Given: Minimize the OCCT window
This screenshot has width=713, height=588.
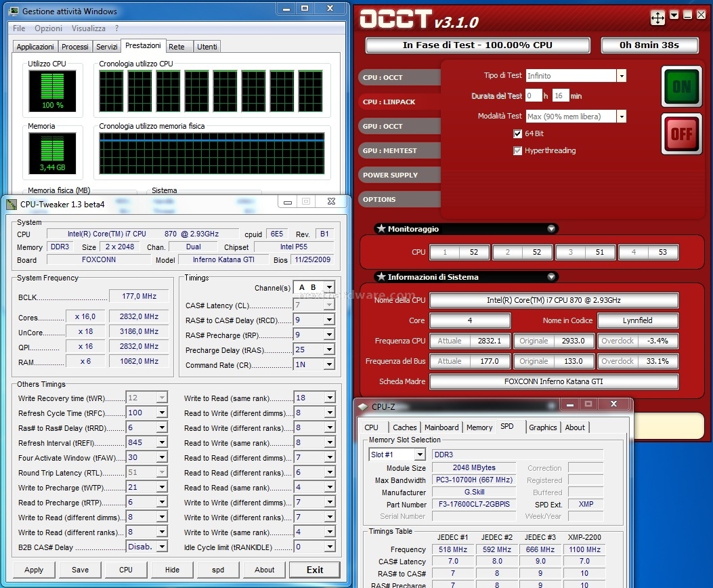Looking at the screenshot, I should pos(687,15).
